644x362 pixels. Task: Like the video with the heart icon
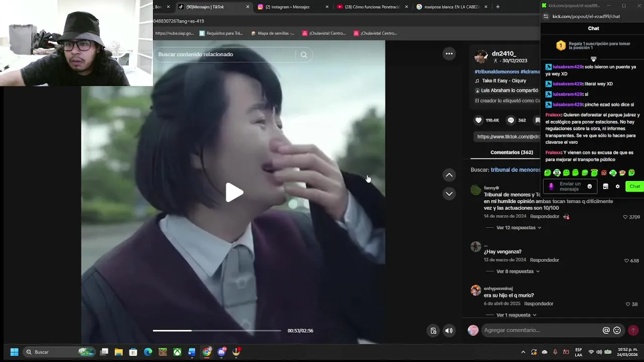point(478,120)
